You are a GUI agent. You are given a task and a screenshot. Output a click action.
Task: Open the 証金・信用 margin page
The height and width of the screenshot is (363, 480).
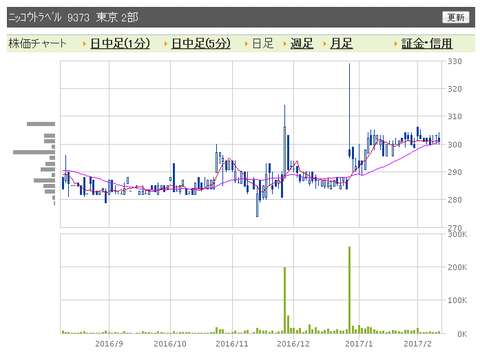click(427, 44)
